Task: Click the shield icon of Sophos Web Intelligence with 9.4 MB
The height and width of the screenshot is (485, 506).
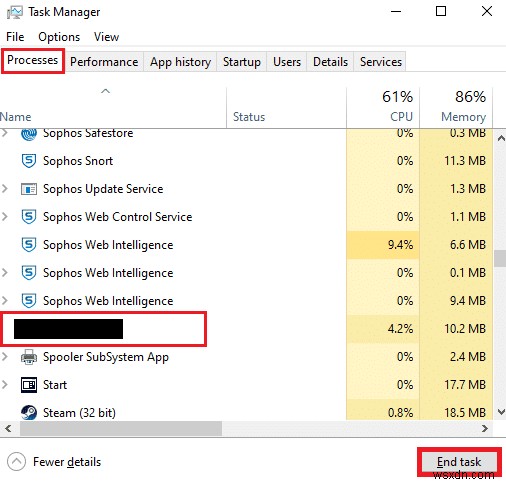Action: (x=29, y=301)
